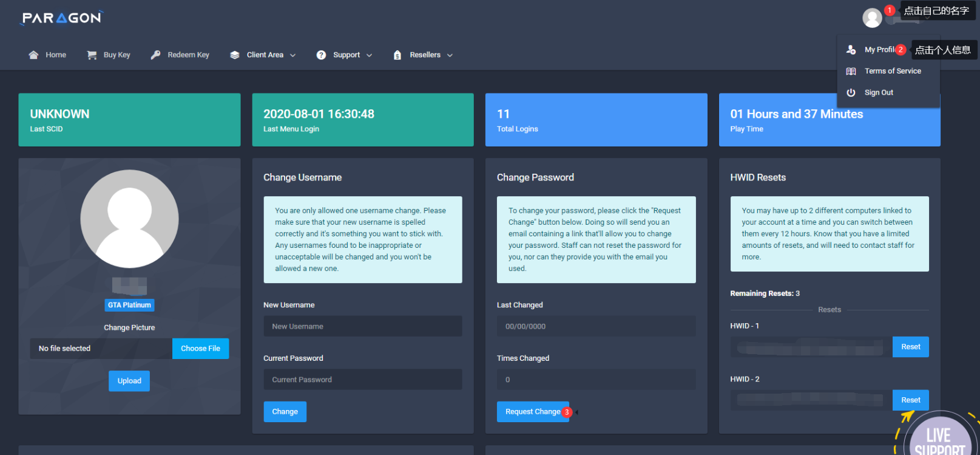The width and height of the screenshot is (980, 455).
Task: Select Terms of Service from user menu
Action: 888,71
